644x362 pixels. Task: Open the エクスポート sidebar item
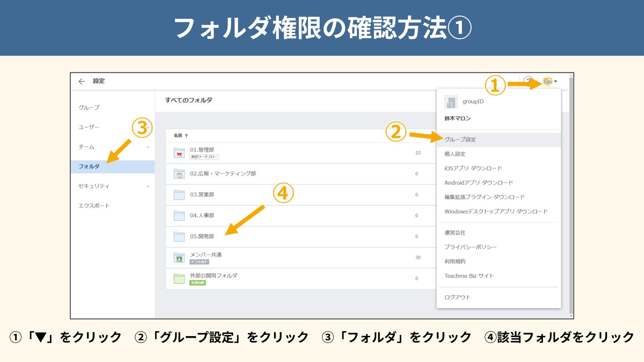click(x=94, y=206)
